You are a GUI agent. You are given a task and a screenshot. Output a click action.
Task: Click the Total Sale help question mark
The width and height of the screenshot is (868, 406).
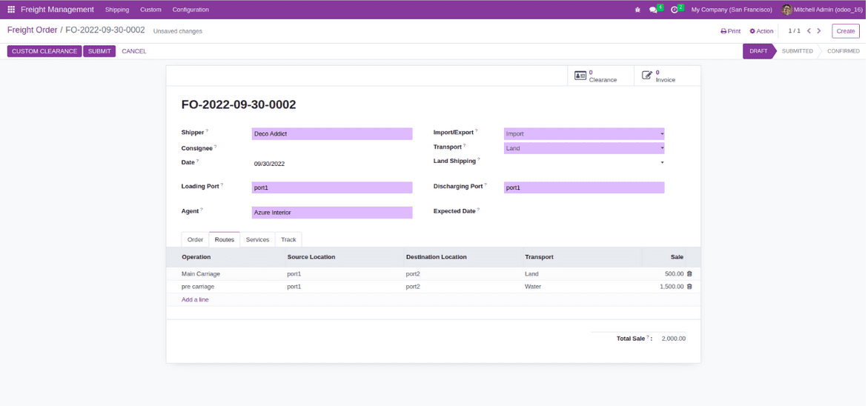pyautogui.click(x=648, y=337)
